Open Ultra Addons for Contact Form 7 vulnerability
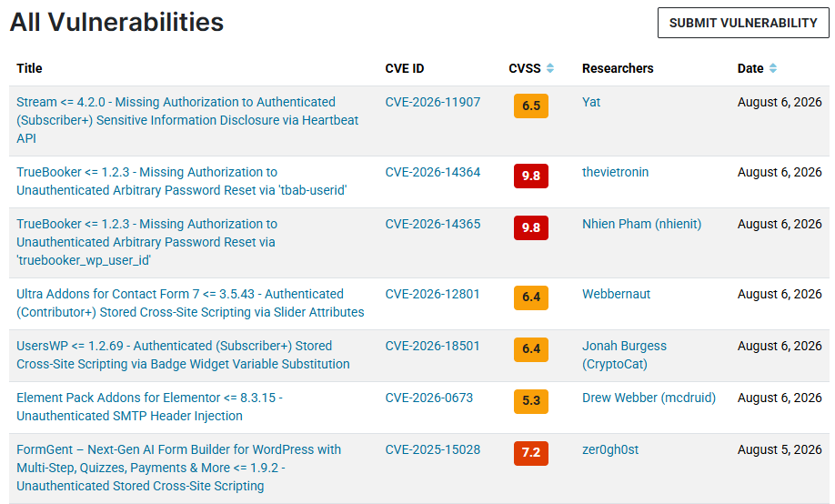The width and height of the screenshot is (835, 504). [190, 303]
